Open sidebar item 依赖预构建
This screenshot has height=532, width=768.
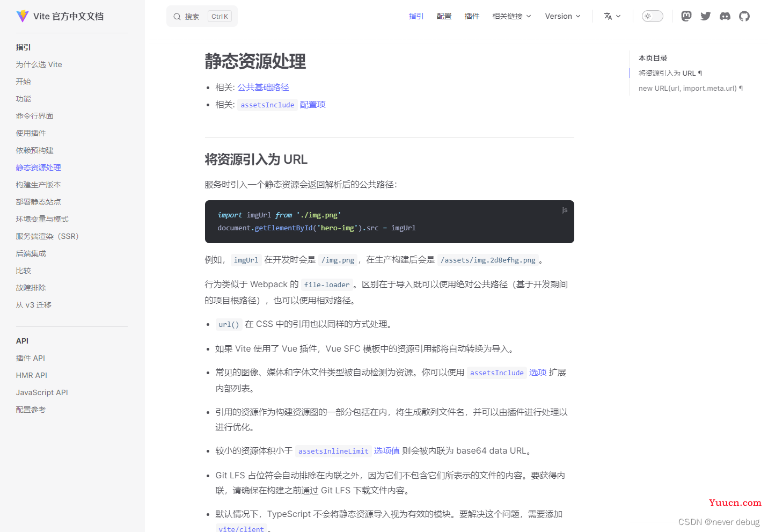coord(35,150)
